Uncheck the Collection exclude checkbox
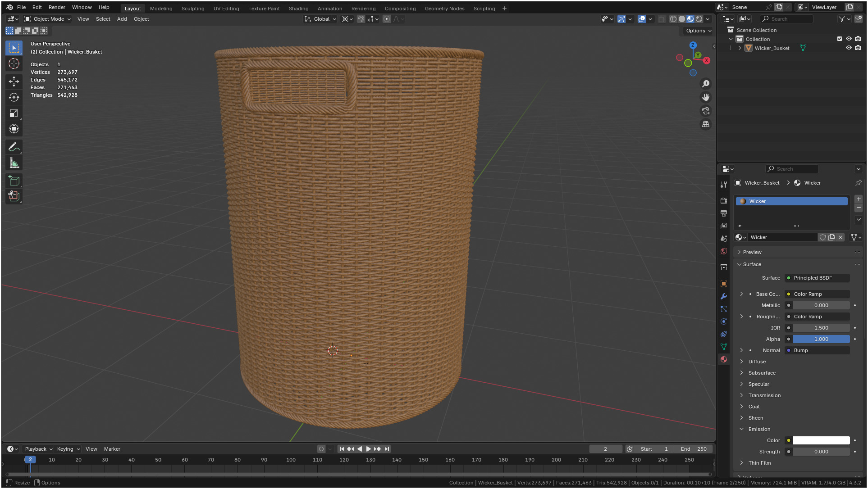Screen dimensions: 868x489 pyautogui.click(x=840, y=39)
